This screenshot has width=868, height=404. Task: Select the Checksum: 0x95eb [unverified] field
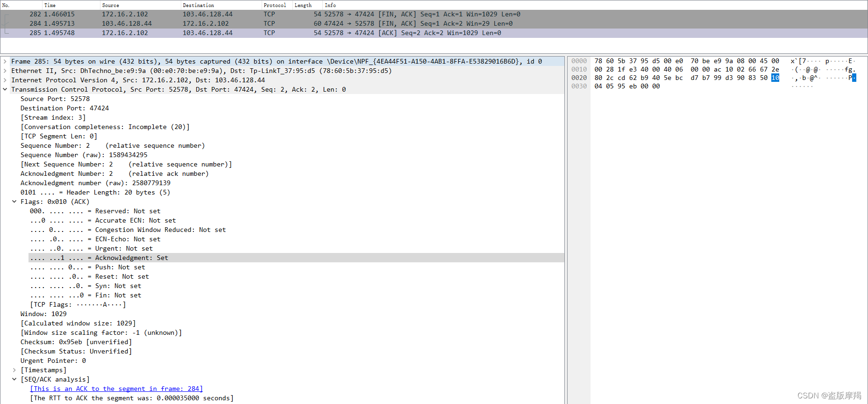[x=76, y=342]
